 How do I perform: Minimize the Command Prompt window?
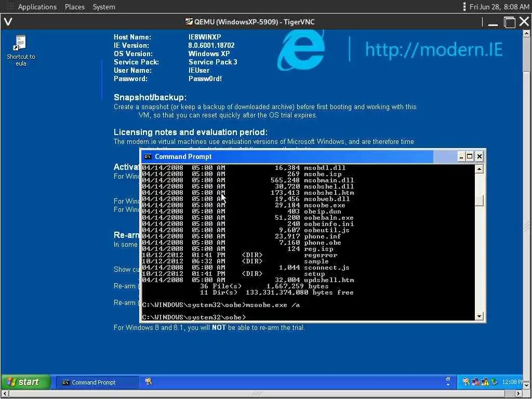(461, 156)
